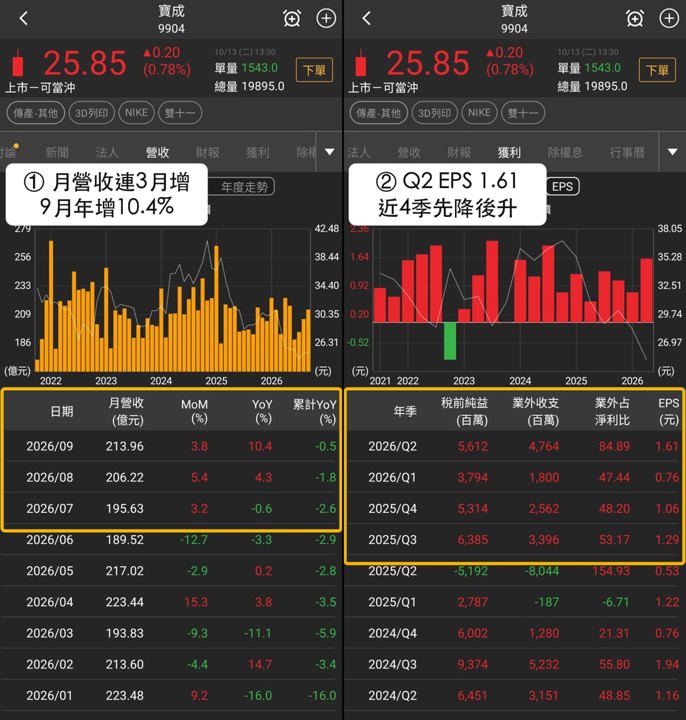The width and height of the screenshot is (686, 720).
Task: Switch to 營收 tab in right panel
Action: [x=409, y=152]
